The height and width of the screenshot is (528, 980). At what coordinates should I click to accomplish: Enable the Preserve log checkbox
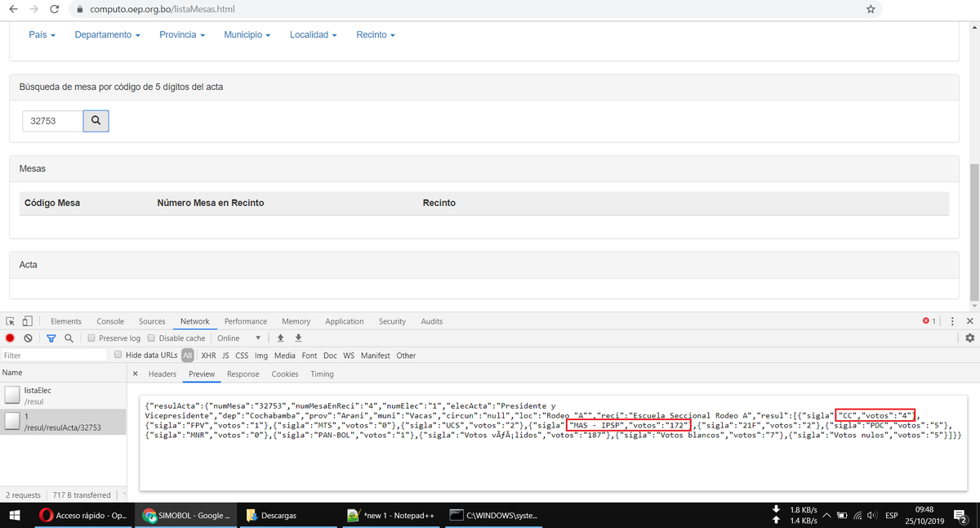(x=91, y=338)
